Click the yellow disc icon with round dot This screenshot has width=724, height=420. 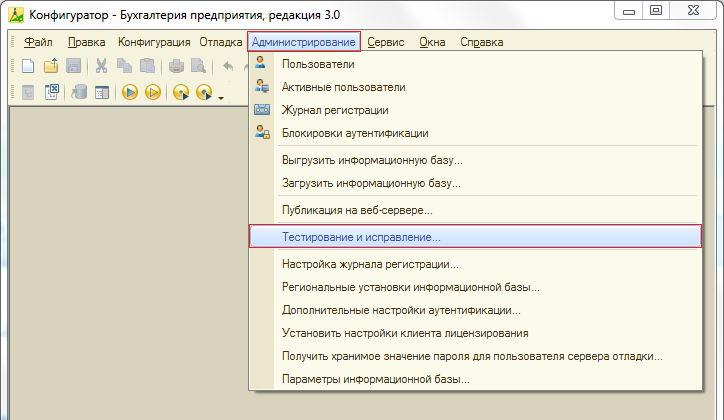pyautogui.click(x=181, y=92)
